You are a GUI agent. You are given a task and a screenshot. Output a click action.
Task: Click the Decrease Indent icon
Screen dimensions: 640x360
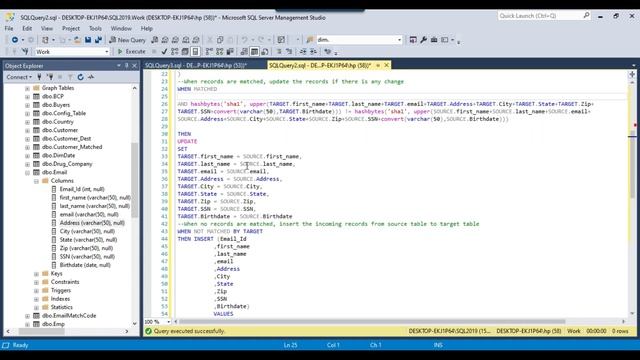[303, 51]
